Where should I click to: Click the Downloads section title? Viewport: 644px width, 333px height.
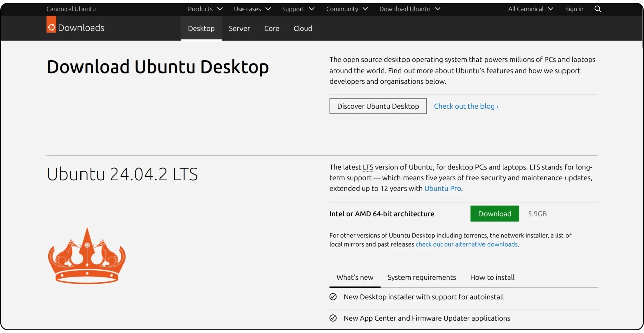coord(81,28)
